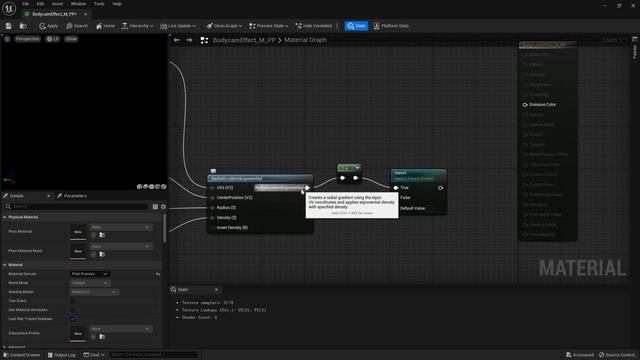
Task: Open the Subsurface Profile dropdown
Action: click(x=120, y=329)
